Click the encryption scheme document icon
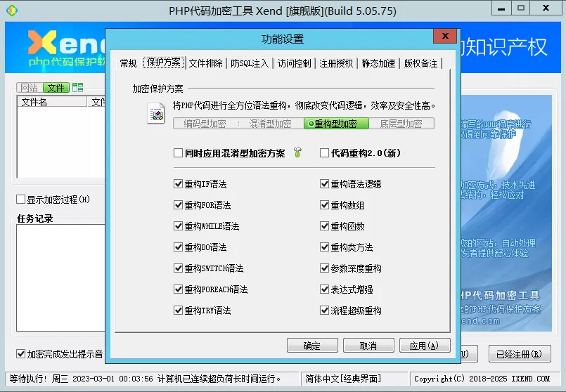 (x=156, y=114)
